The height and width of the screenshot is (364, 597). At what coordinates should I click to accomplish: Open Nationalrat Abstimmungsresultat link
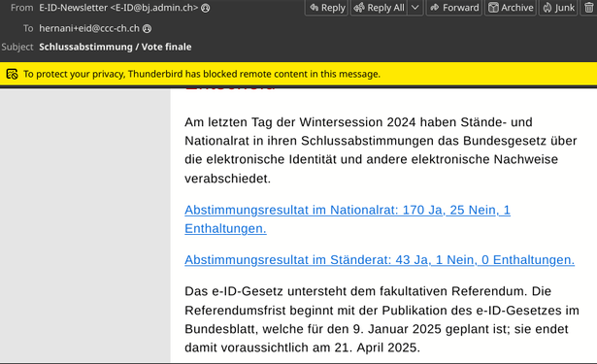(348, 219)
